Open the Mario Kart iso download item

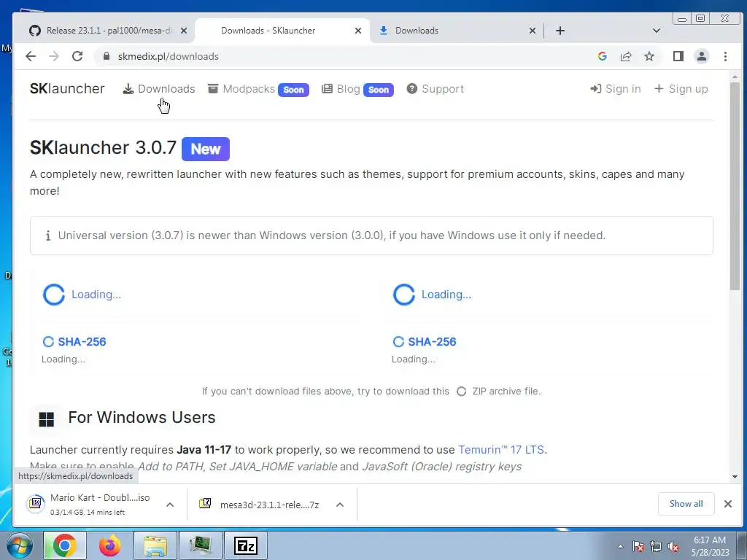point(90,504)
